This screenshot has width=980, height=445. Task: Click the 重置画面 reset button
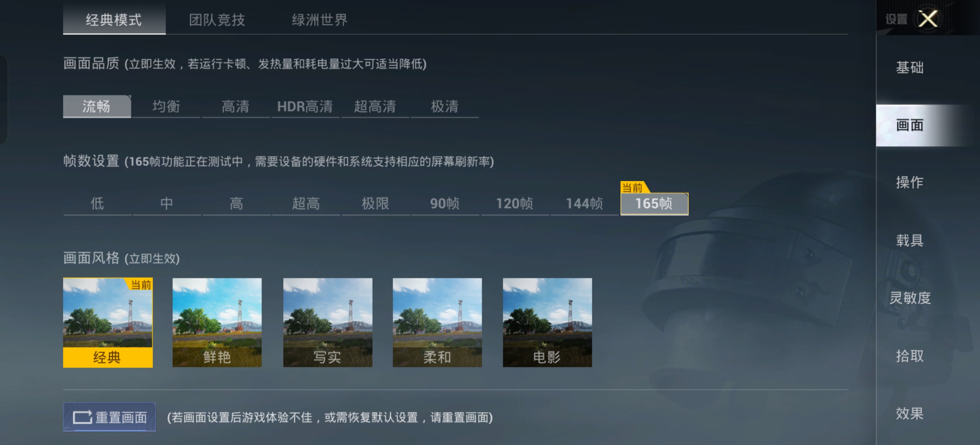[x=109, y=417]
